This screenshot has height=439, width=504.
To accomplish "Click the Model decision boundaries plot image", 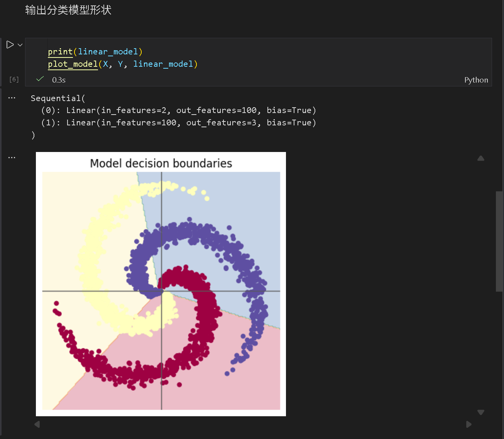I will click(x=161, y=284).
